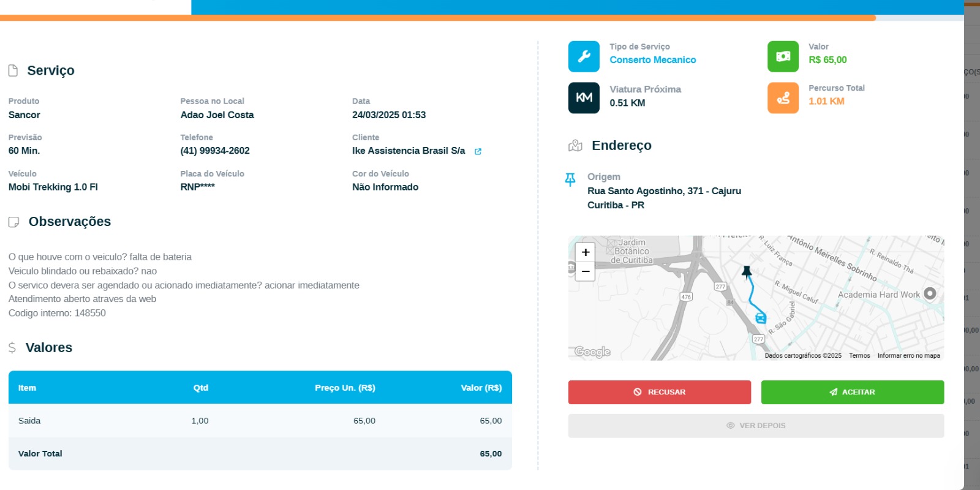Click the map icon beside Endereço
980x490 pixels.
575,146
